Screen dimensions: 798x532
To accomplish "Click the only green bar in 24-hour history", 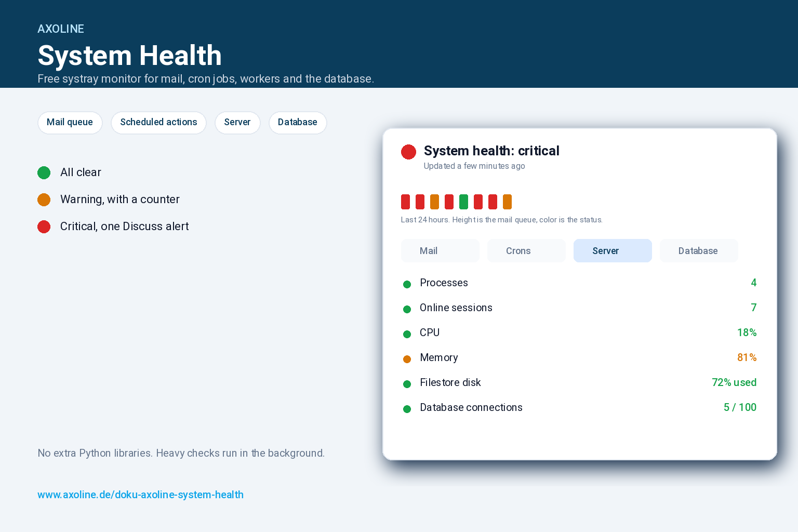I will click(x=463, y=202).
